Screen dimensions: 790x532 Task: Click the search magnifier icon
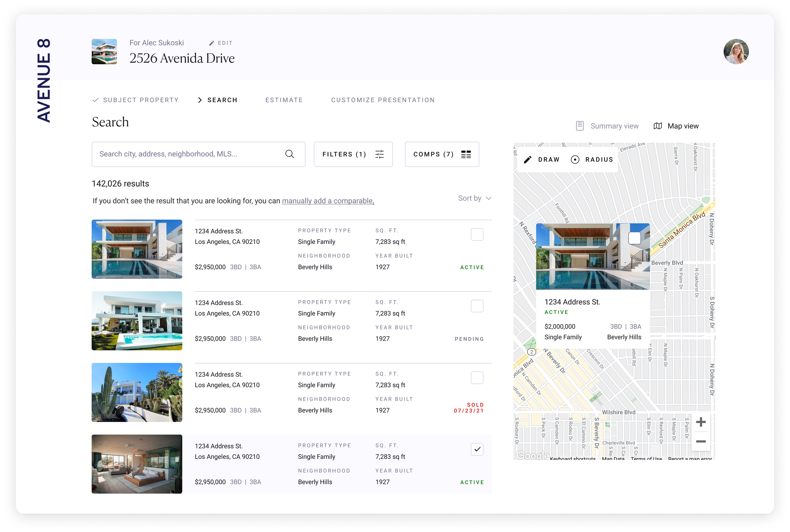point(289,154)
